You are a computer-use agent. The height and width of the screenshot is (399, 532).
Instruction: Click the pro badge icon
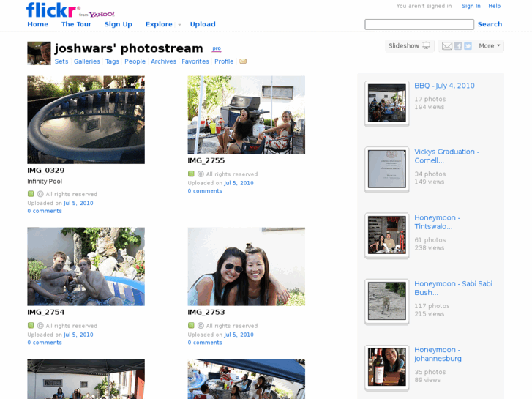point(217,48)
